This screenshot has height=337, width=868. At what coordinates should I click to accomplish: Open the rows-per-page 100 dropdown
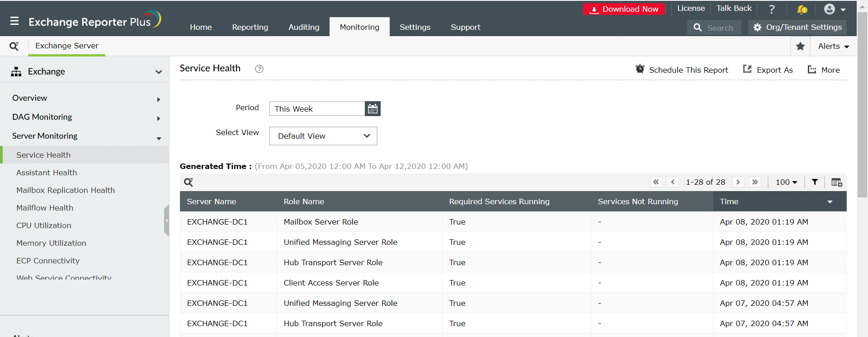coord(786,182)
